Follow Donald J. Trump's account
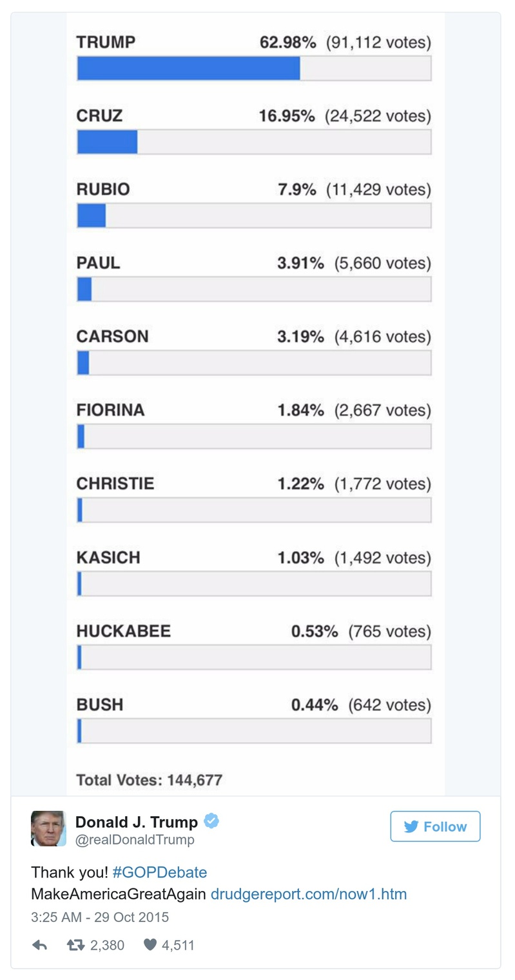 pos(435,826)
